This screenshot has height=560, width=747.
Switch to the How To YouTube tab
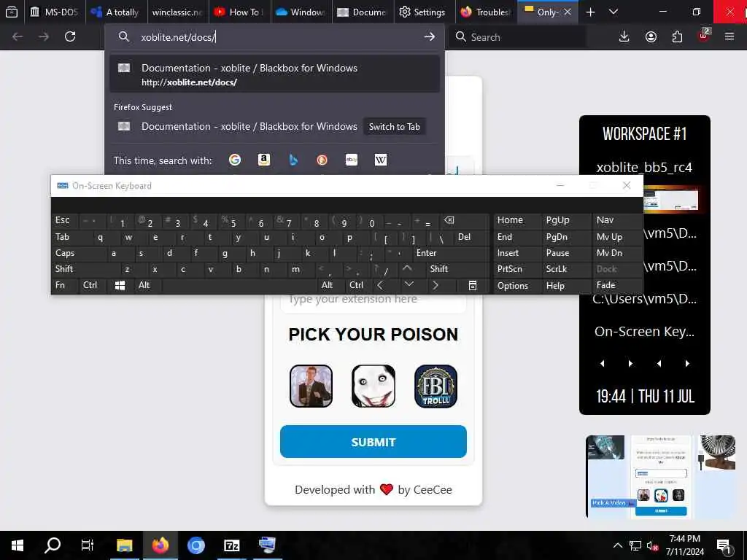[x=239, y=12]
